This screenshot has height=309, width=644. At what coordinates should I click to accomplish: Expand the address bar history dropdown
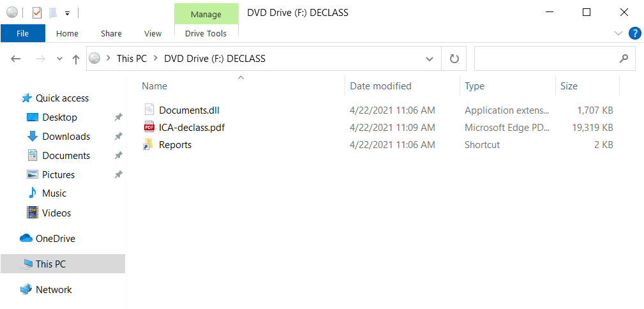430,59
